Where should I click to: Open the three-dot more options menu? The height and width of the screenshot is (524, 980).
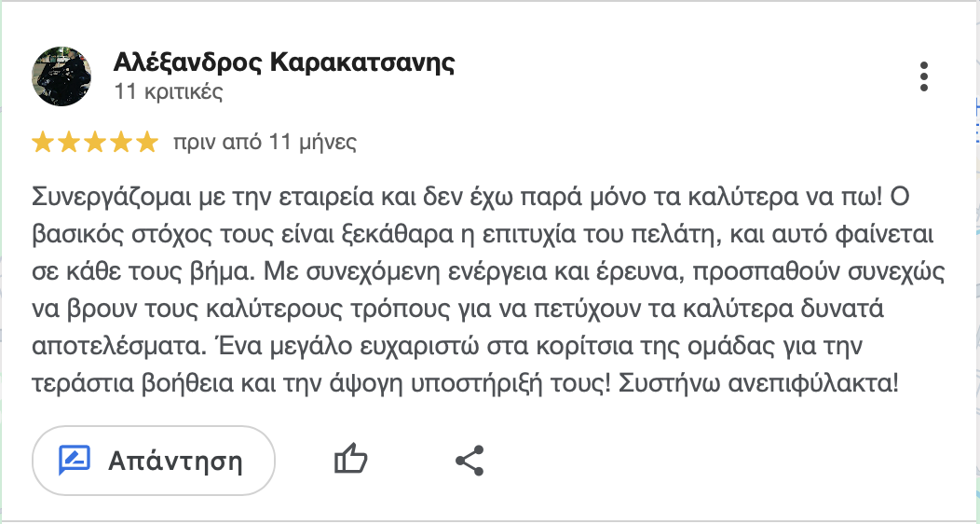point(923,76)
